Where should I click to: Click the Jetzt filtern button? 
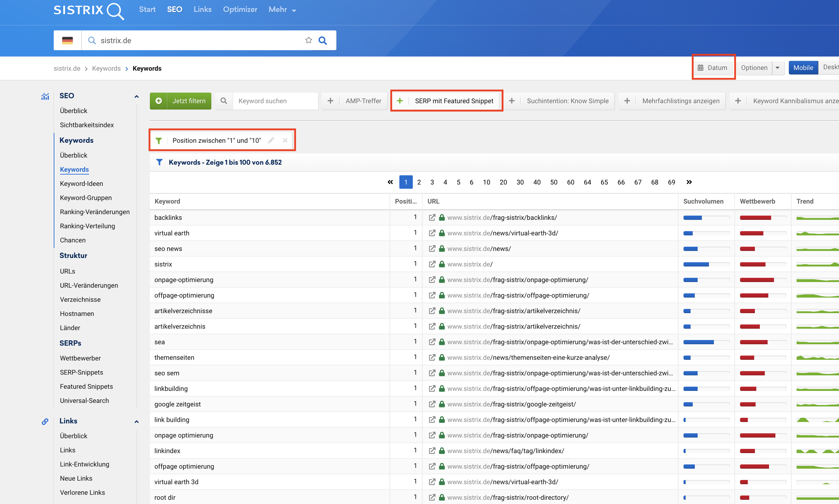click(x=181, y=101)
